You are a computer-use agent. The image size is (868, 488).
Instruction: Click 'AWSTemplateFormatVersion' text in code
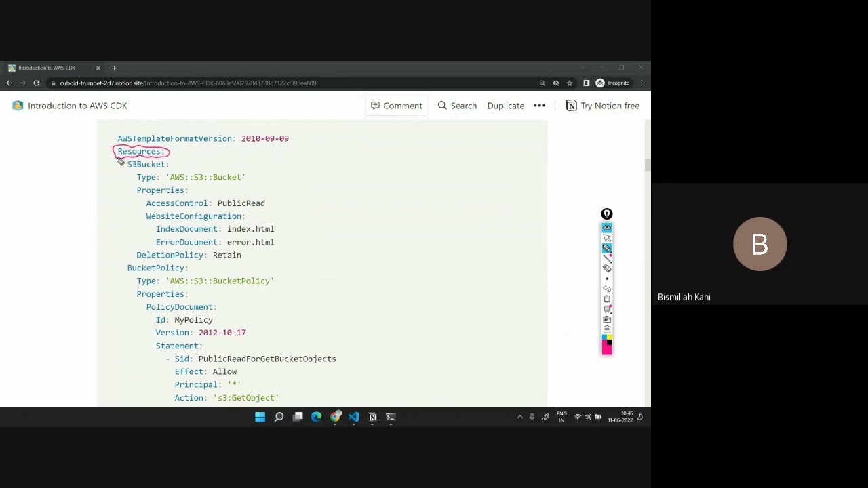(x=175, y=138)
